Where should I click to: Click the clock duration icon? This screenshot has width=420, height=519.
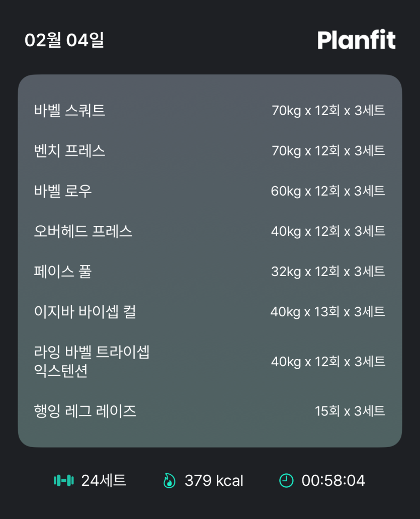coord(286,481)
